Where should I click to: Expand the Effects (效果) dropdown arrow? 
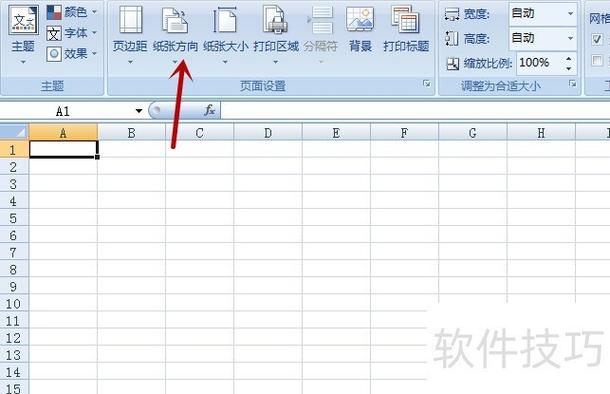tap(94, 53)
